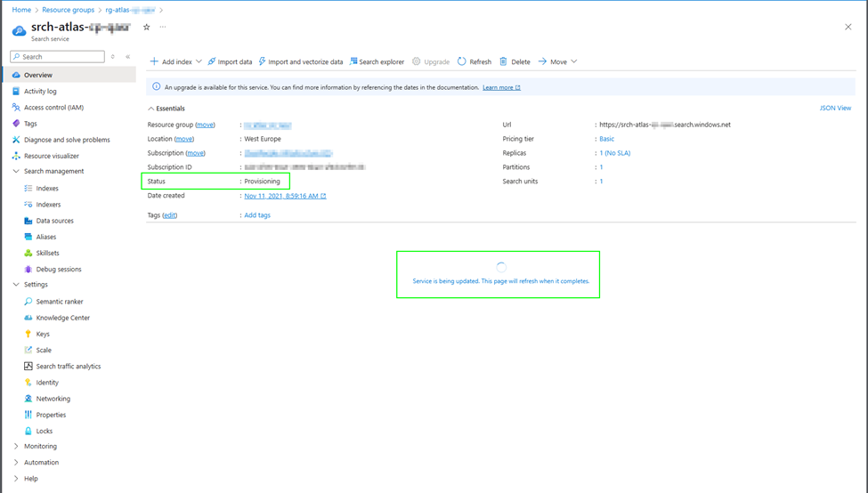Click the Search units value 1

[601, 182]
